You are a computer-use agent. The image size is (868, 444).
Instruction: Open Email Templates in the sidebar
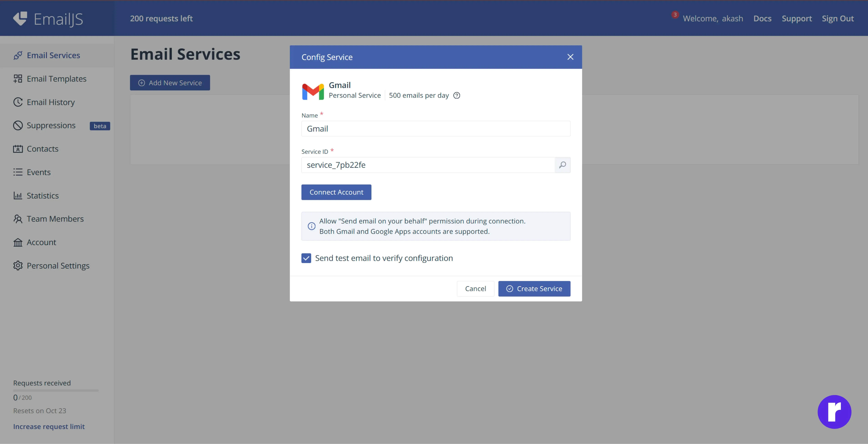pos(57,78)
